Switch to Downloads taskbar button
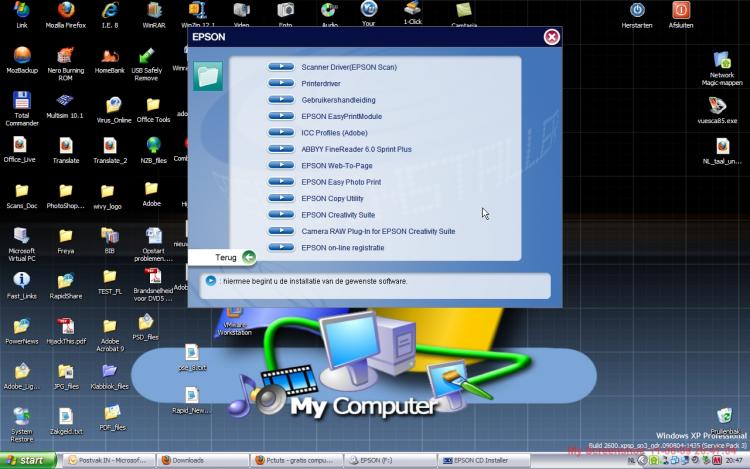Image resolution: width=750 pixels, height=469 pixels. (203, 460)
